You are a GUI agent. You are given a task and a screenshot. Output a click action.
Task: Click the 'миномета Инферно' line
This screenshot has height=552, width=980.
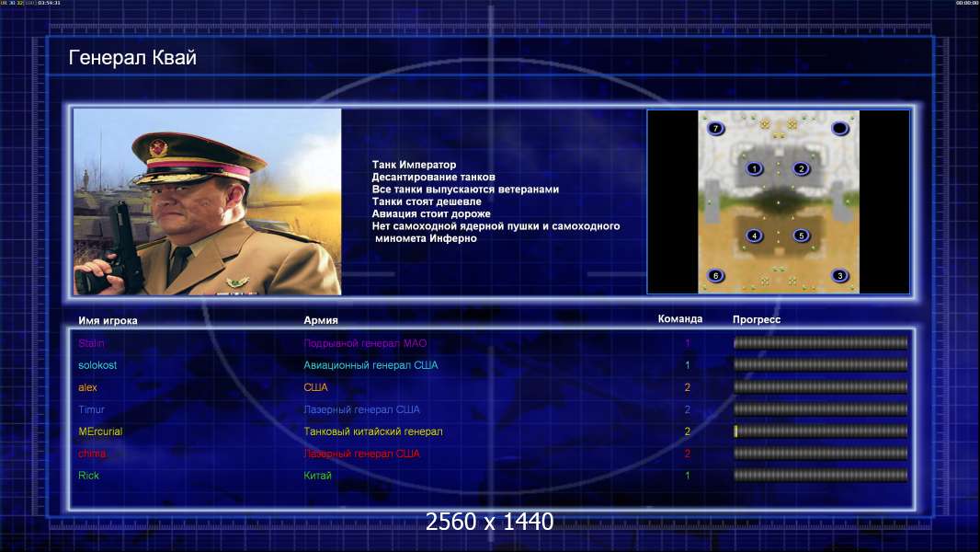(x=426, y=238)
